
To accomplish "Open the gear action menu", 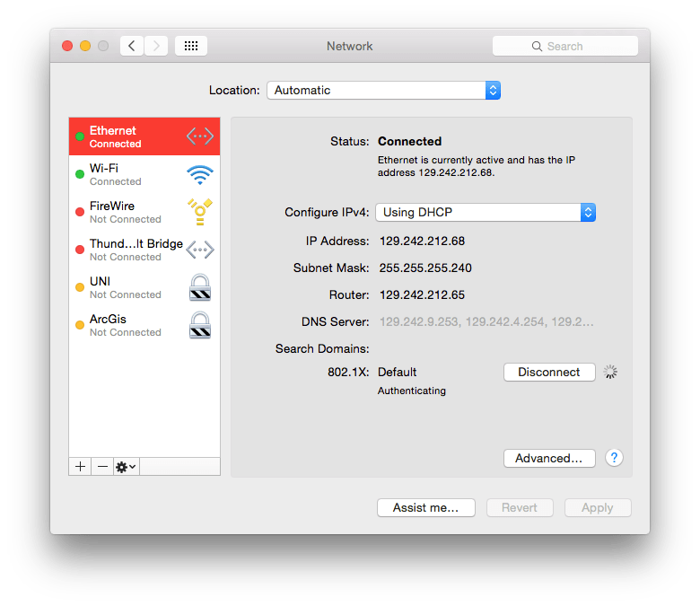I will (x=127, y=467).
